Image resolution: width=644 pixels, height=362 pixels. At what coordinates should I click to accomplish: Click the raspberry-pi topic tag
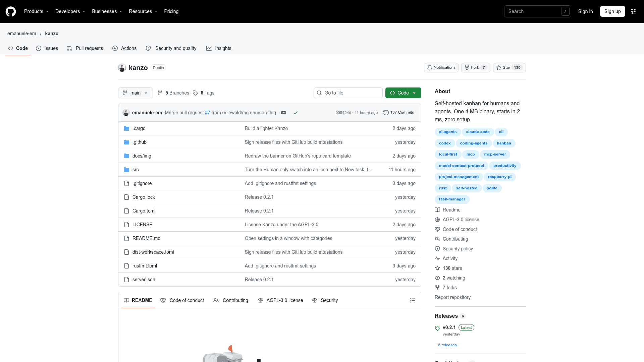click(x=500, y=177)
